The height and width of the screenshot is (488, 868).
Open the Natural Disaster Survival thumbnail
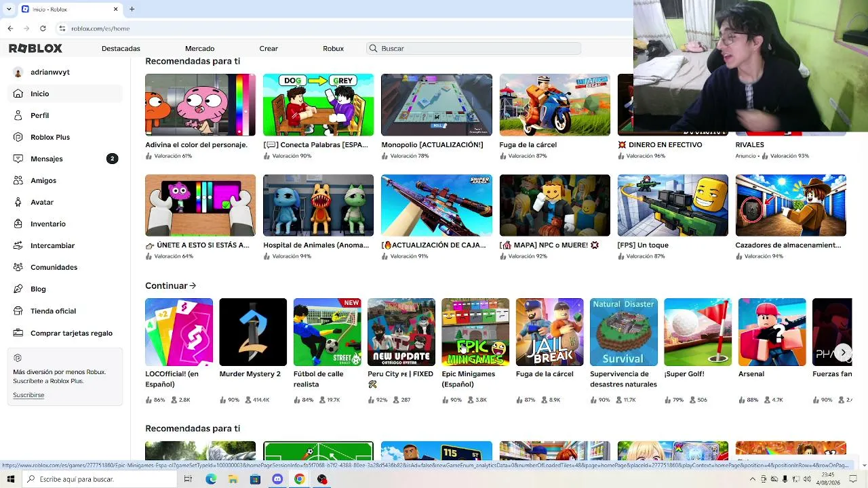pyautogui.click(x=624, y=332)
